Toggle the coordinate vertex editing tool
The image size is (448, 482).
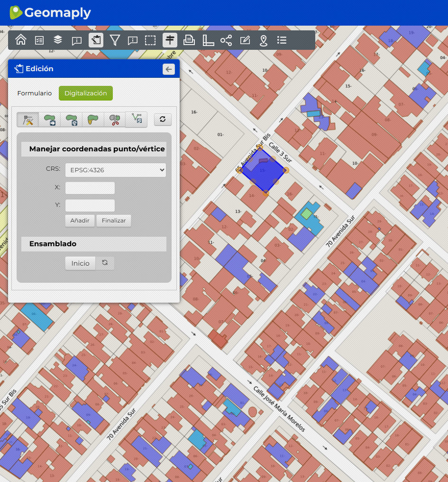coord(28,120)
